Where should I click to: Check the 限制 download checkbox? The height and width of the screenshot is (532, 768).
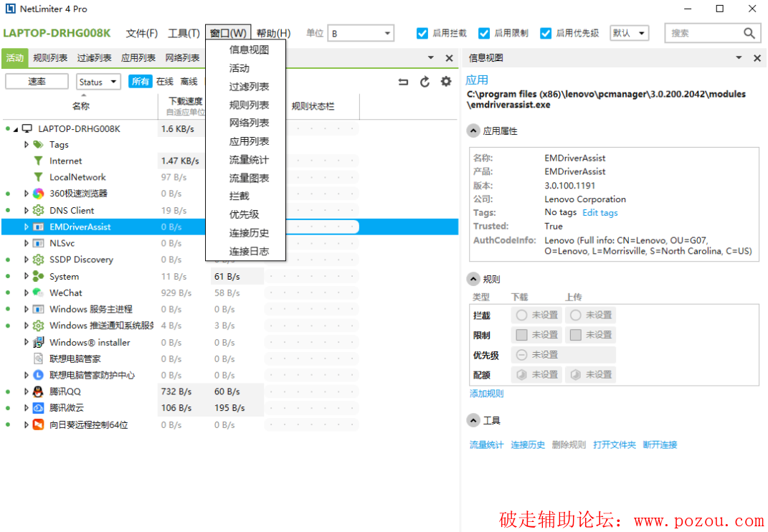click(521, 335)
